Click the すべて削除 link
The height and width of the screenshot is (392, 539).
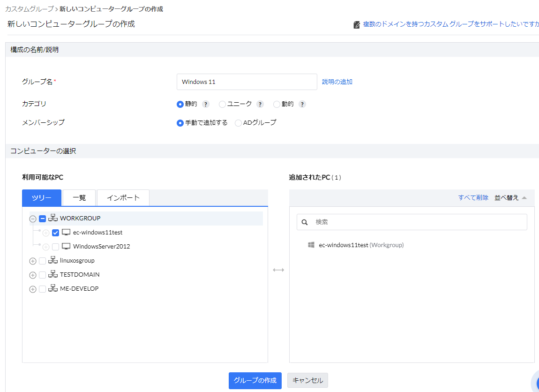point(473,198)
